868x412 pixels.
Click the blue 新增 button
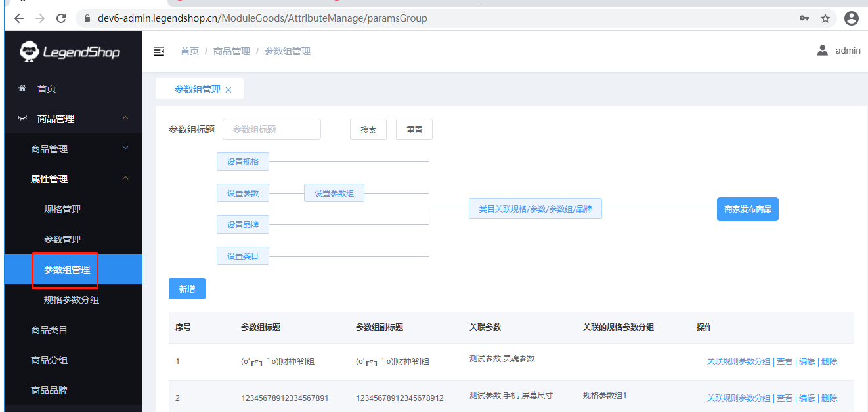click(187, 289)
